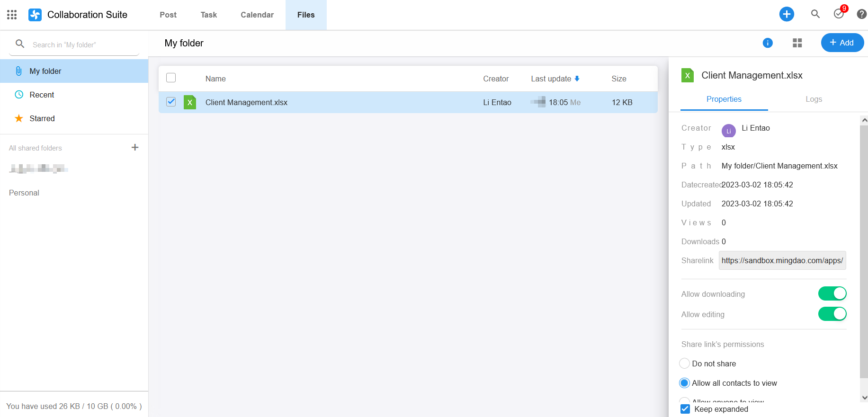The width and height of the screenshot is (868, 417).
Task: Select the Do not share option
Action: click(x=684, y=364)
